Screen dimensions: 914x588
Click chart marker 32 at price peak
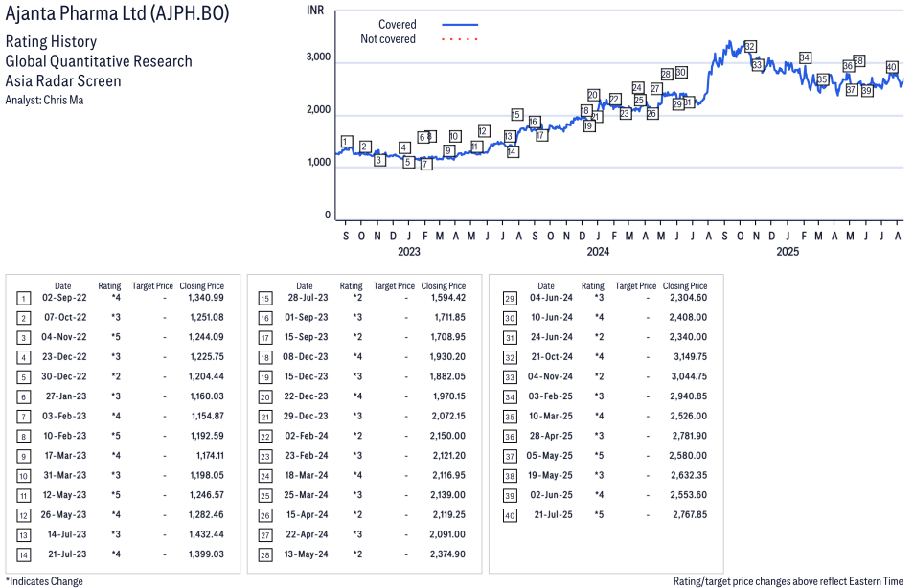750,46
